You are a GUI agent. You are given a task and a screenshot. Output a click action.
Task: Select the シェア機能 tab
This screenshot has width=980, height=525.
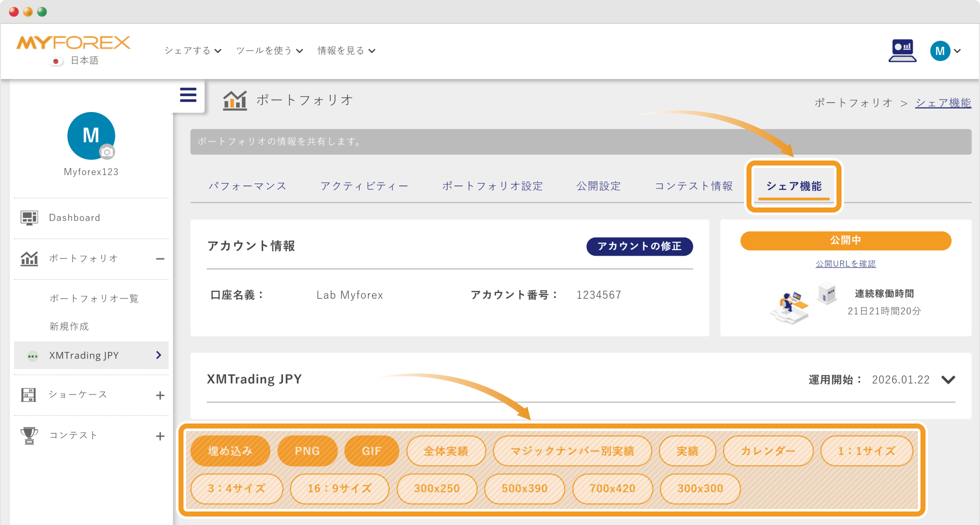794,186
